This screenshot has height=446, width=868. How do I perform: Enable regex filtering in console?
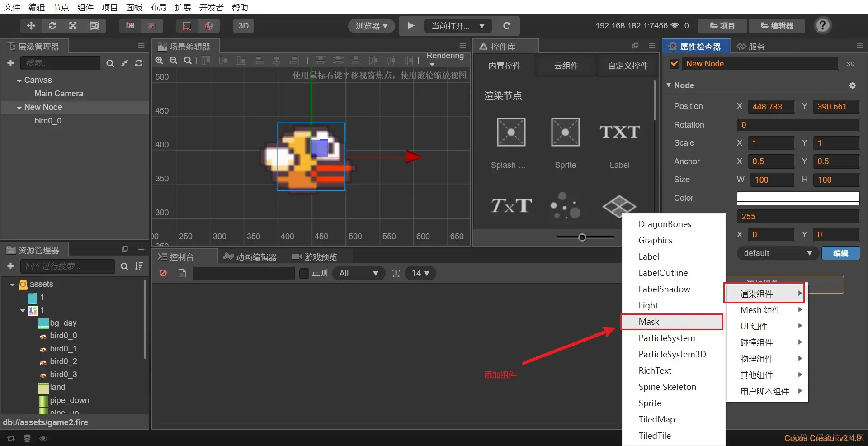click(x=304, y=273)
